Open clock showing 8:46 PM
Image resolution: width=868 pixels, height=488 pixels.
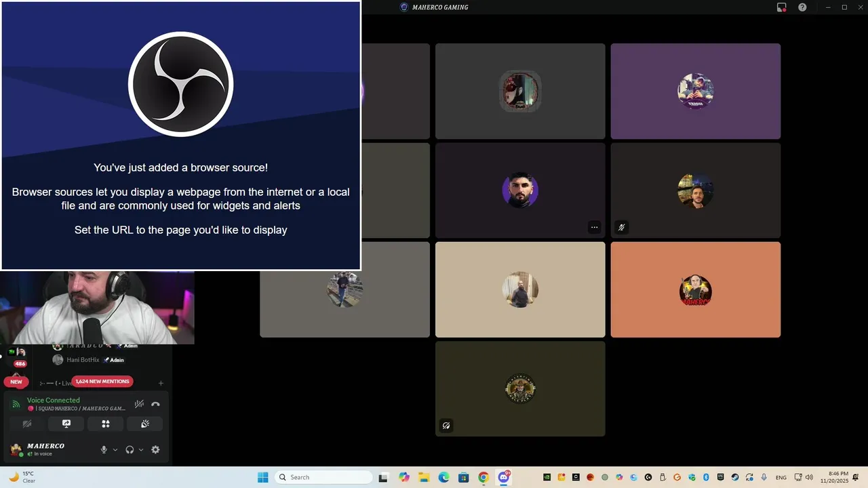[834, 477]
